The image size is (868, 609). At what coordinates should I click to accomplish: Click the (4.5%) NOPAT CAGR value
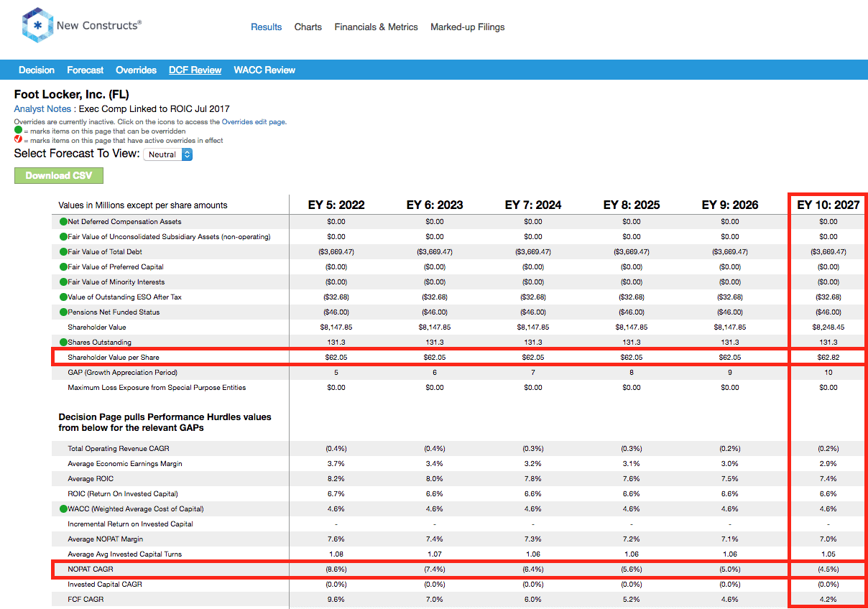(x=828, y=570)
